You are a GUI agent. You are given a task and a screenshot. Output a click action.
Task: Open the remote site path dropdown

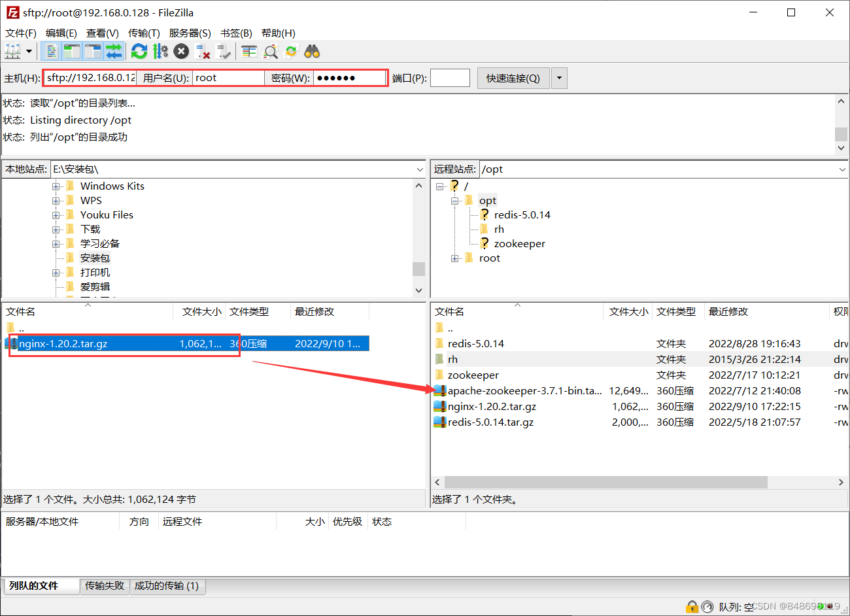(x=842, y=169)
